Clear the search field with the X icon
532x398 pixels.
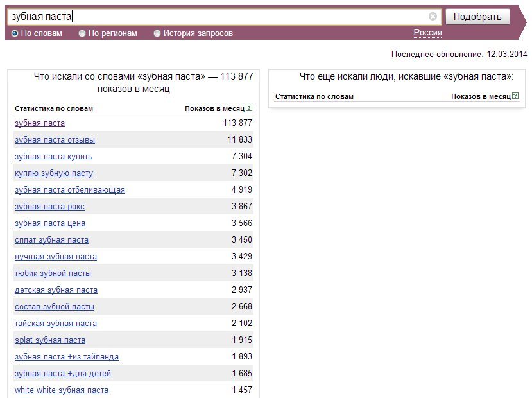point(433,16)
